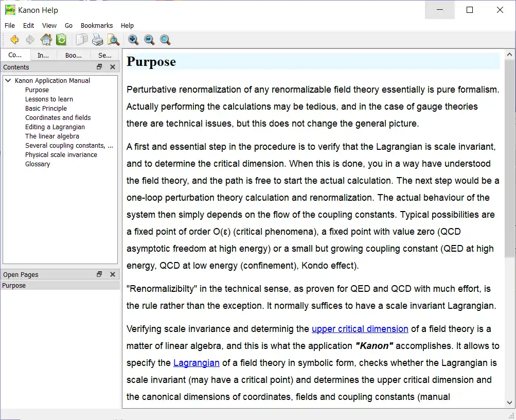Viewport: 516px width, 420px height.
Task: Float the Contents panel using its undock icon
Action: [x=100, y=67]
